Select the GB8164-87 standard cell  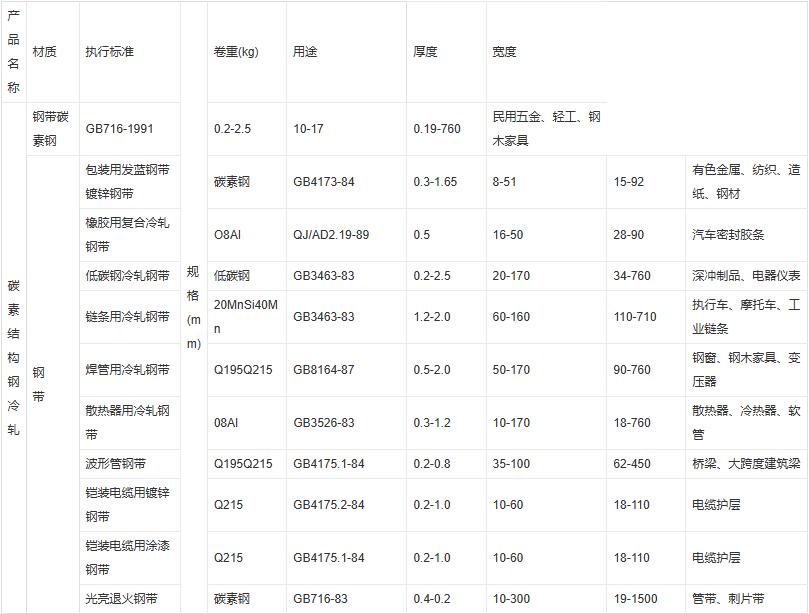coord(324,370)
